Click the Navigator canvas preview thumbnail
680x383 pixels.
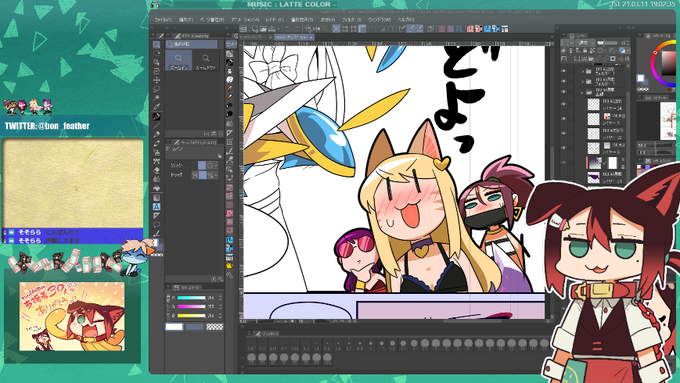click(667, 121)
